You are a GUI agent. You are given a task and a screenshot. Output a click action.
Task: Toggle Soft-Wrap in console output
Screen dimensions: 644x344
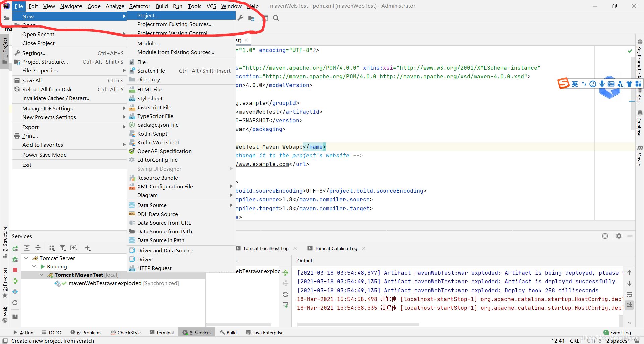629,294
